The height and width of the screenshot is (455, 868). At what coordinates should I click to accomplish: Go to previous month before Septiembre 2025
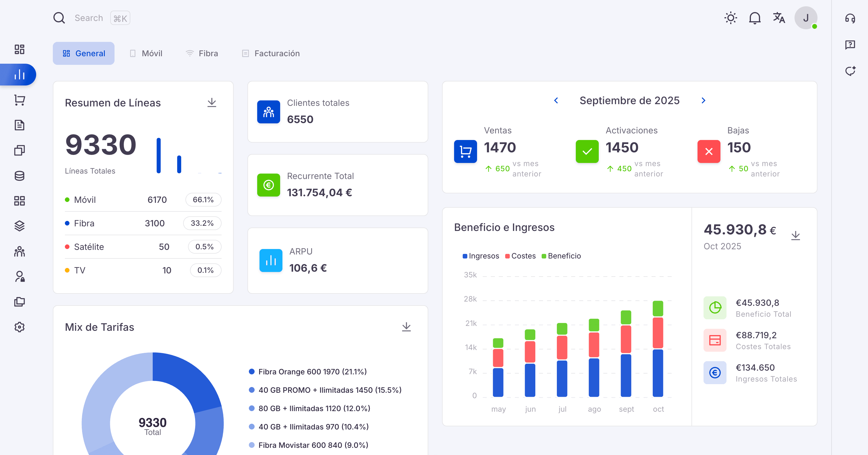point(556,100)
